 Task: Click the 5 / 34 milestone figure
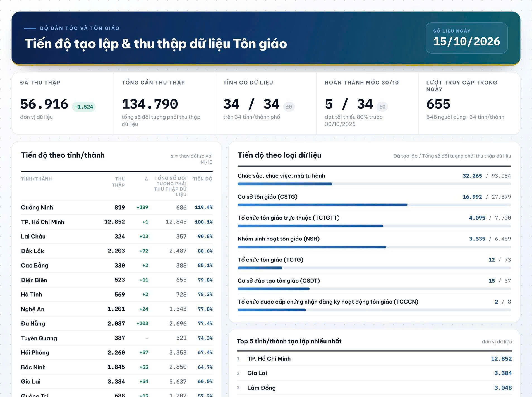coord(349,104)
